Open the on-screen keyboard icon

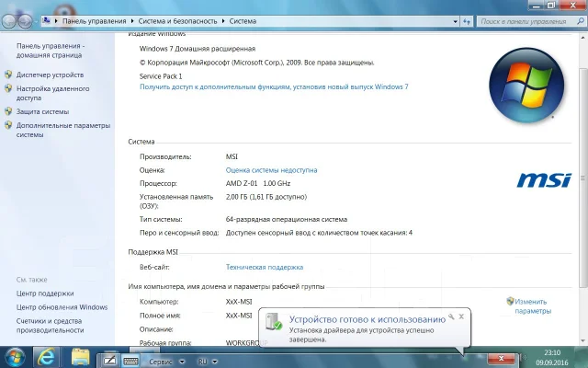coord(130,362)
